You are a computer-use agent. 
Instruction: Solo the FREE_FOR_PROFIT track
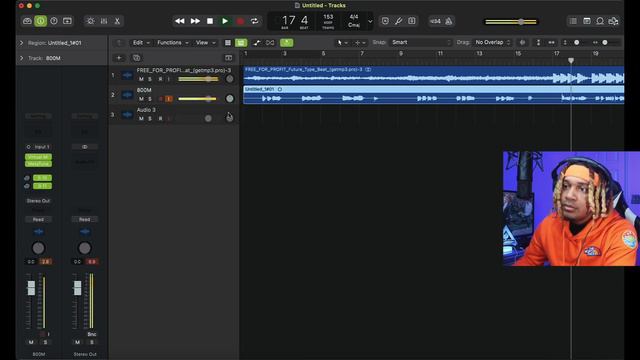click(x=150, y=79)
